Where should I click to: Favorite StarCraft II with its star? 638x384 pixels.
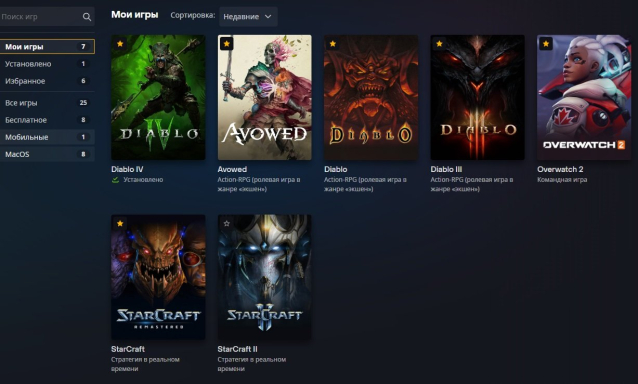(x=227, y=223)
